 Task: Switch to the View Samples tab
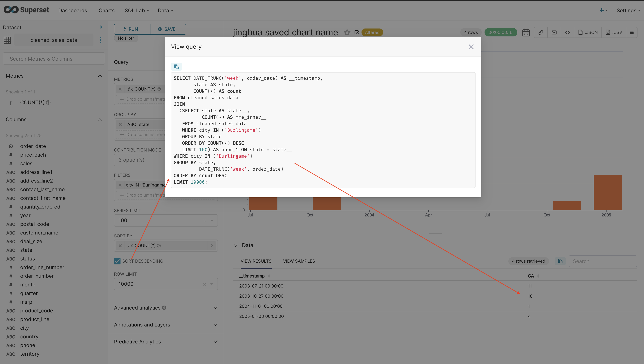299,261
